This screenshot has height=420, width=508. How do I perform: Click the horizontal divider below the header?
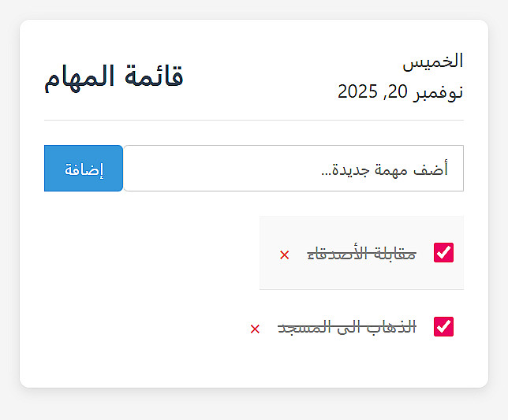pyautogui.click(x=253, y=121)
